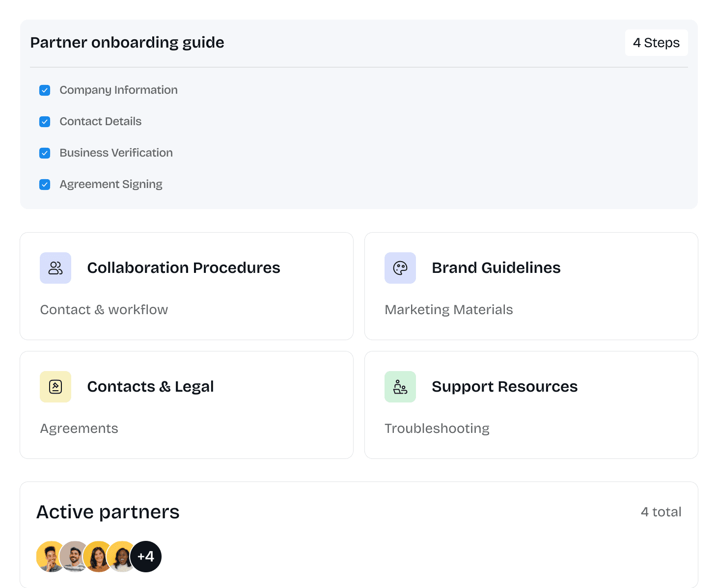Click the 4 total partners count

[x=661, y=512]
